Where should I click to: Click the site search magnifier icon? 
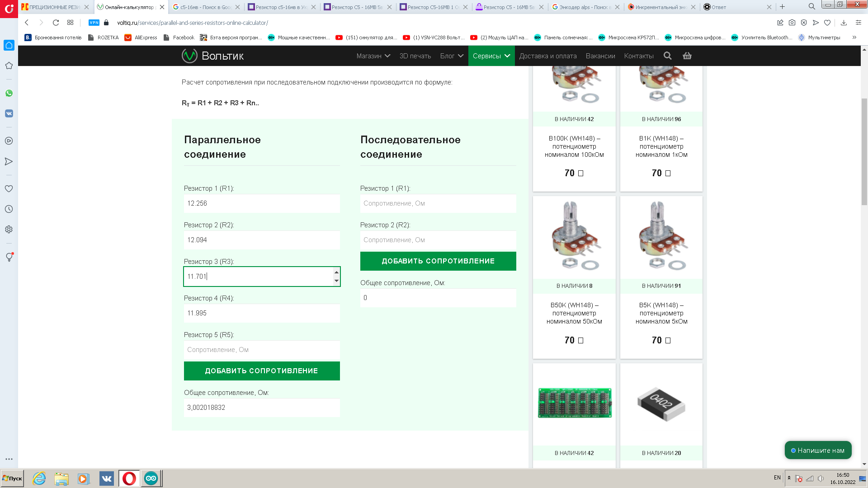coord(667,56)
